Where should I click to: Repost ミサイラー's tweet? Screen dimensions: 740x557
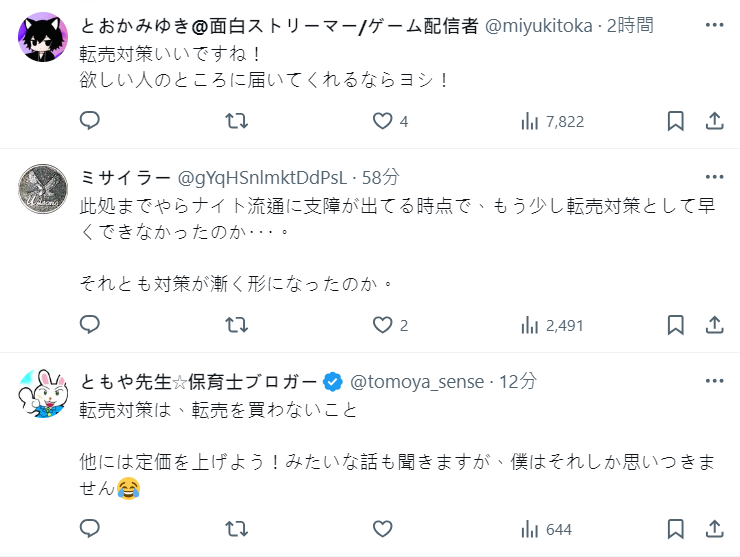(x=236, y=325)
